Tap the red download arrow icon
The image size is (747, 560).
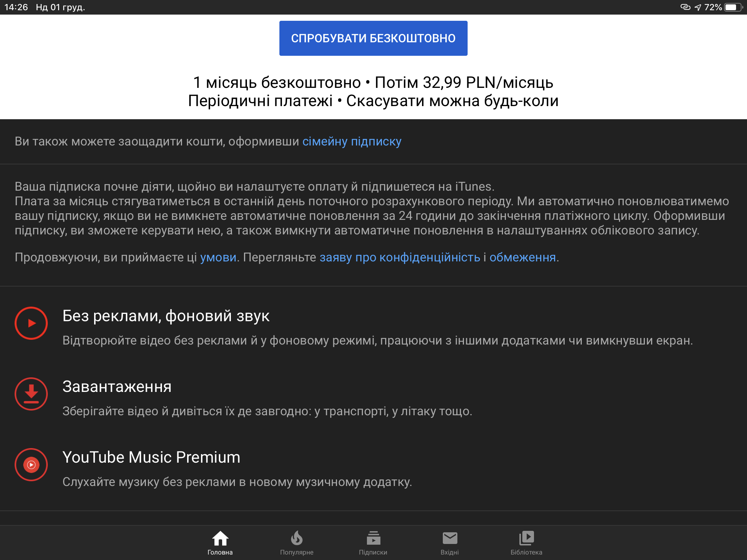click(31, 394)
